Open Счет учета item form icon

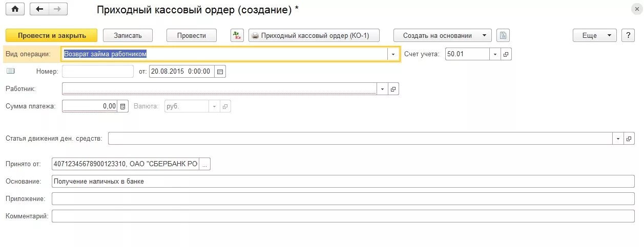tap(506, 54)
